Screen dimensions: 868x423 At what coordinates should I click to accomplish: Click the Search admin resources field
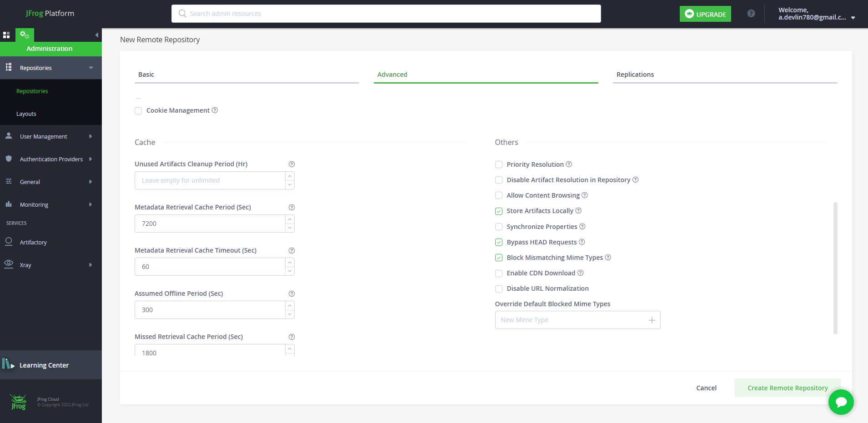[386, 14]
